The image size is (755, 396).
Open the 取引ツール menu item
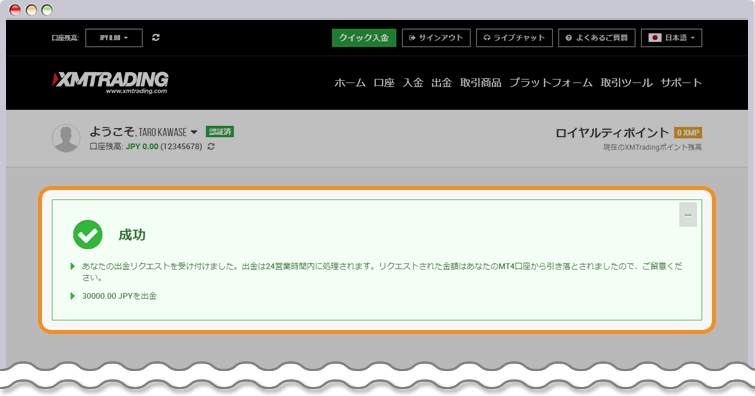pyautogui.click(x=626, y=83)
